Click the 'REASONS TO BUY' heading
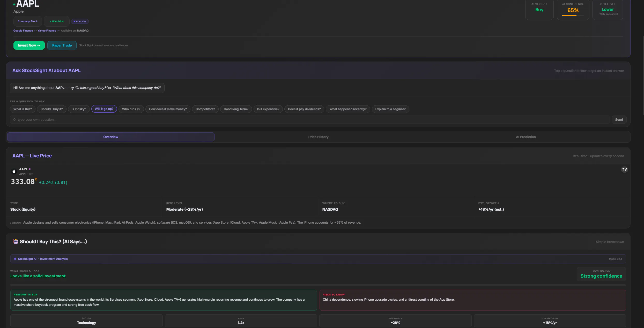The image size is (644, 328). [26, 295]
